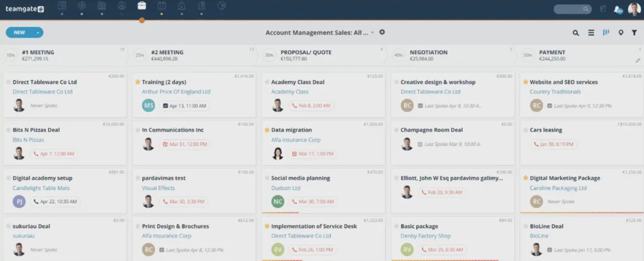Image resolution: width=644 pixels, height=261 pixels.
Task: Open the Alfa Insurance Corp link under Data migration
Action: pyautogui.click(x=296, y=140)
